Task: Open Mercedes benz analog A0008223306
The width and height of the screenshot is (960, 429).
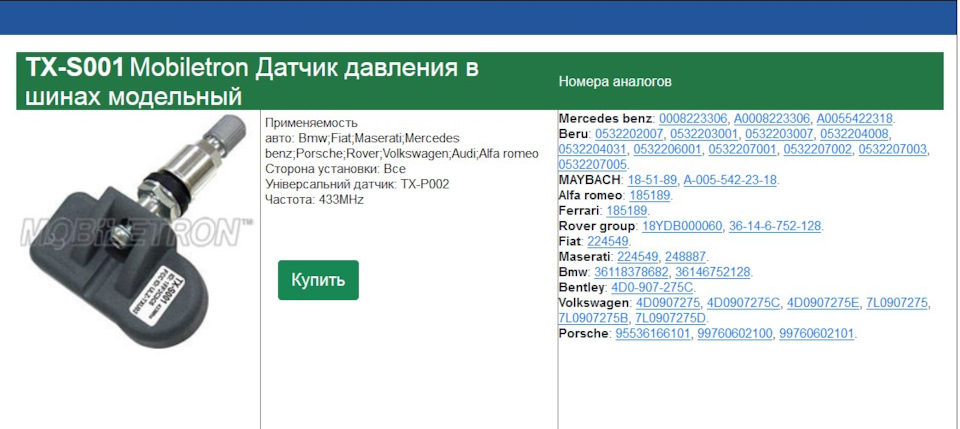Action: click(772, 119)
